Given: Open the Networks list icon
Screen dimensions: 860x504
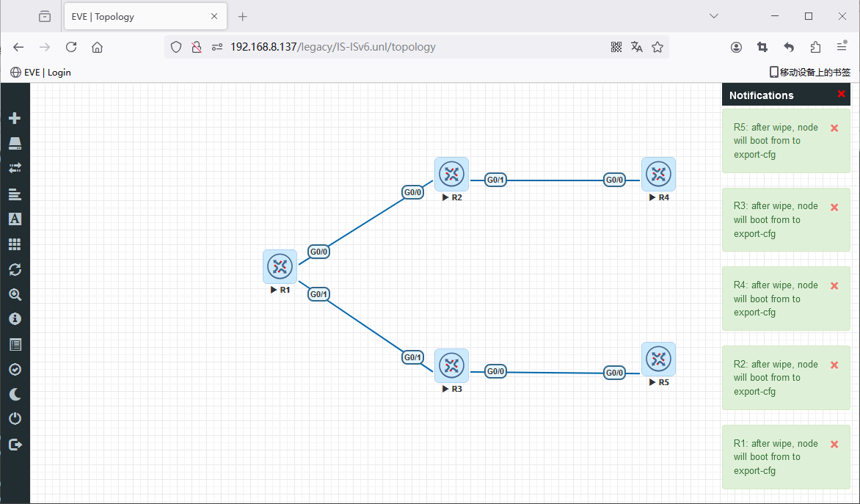Looking at the screenshot, I should click(15, 168).
